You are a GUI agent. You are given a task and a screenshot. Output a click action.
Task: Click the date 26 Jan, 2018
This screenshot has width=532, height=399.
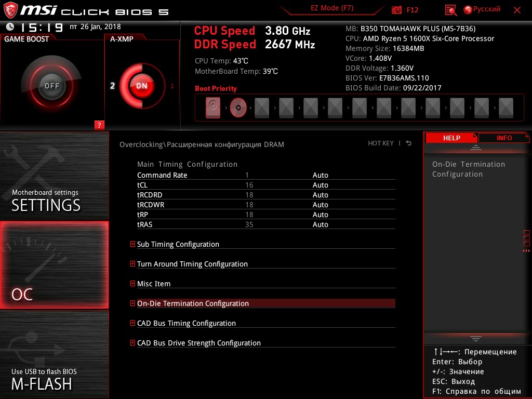click(x=100, y=26)
